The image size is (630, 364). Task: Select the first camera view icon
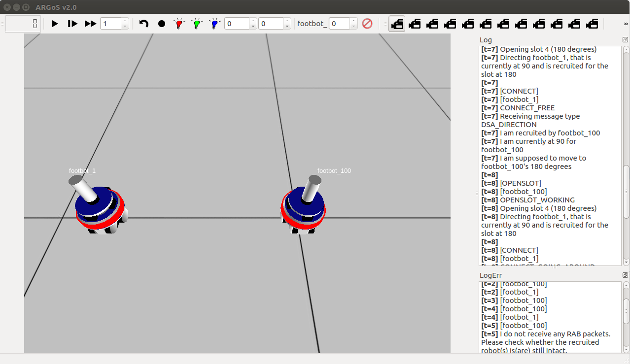[397, 24]
